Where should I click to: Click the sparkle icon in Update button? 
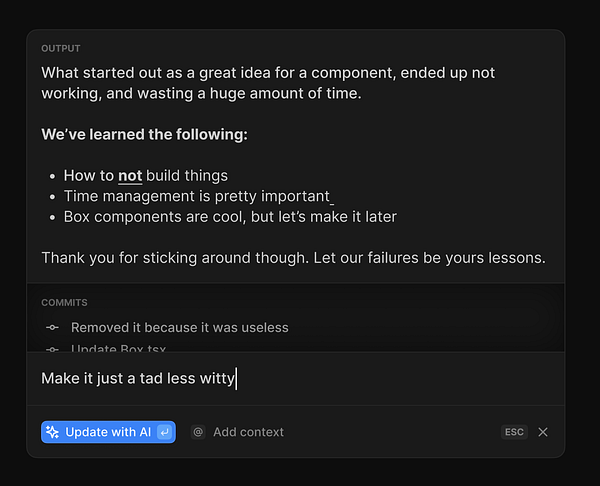53,432
